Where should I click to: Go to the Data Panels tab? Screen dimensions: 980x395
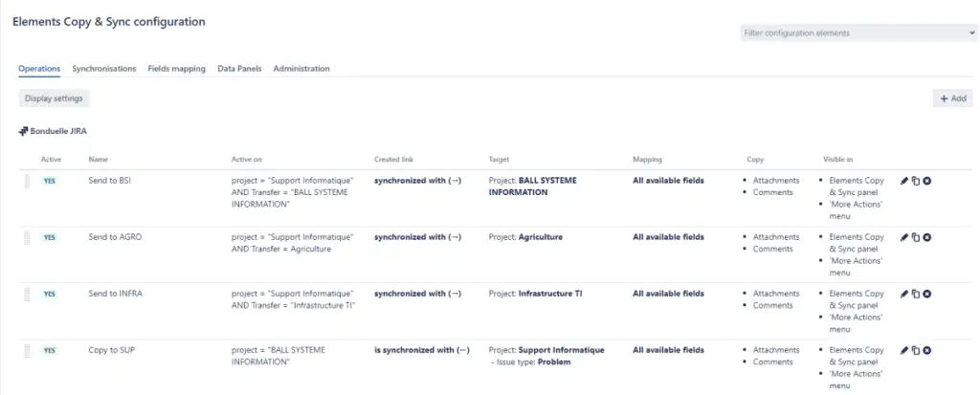click(239, 69)
